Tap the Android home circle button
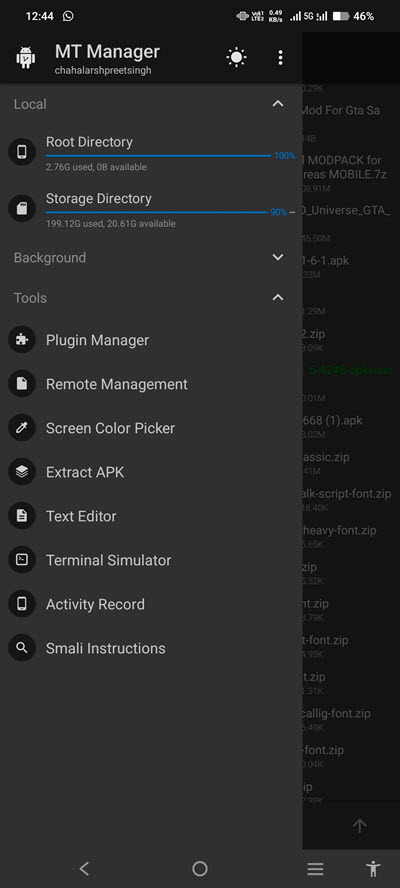The width and height of the screenshot is (400, 888). click(x=199, y=868)
